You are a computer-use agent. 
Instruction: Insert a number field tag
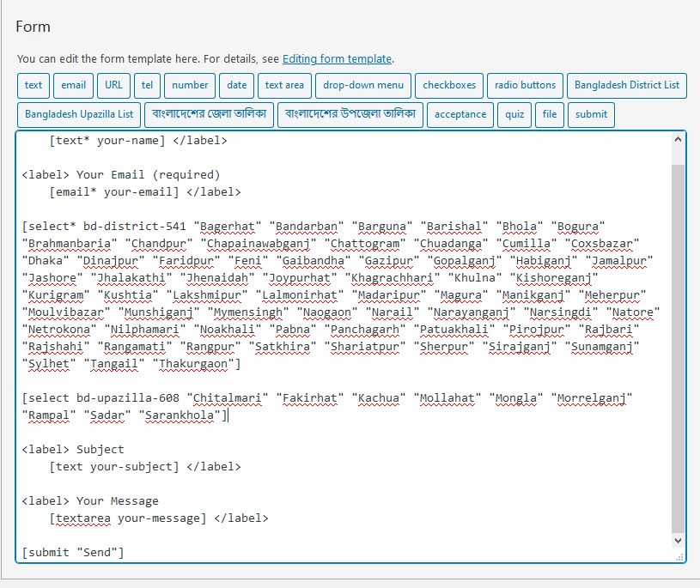pyautogui.click(x=190, y=85)
